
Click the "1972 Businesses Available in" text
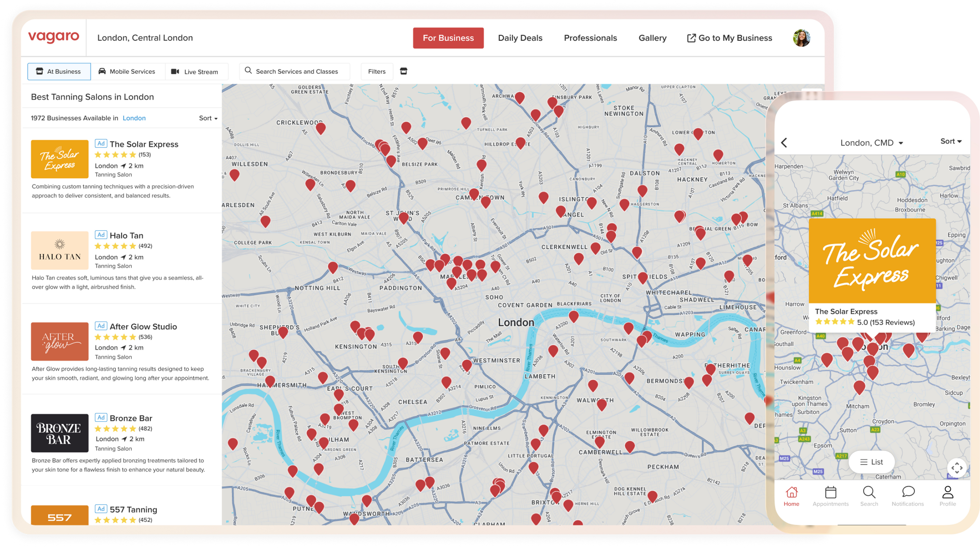coord(75,118)
